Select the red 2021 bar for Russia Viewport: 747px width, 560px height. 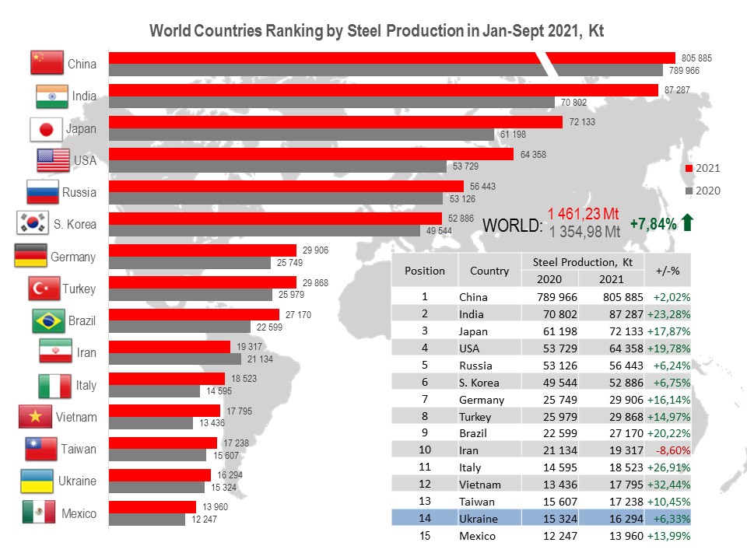point(286,187)
